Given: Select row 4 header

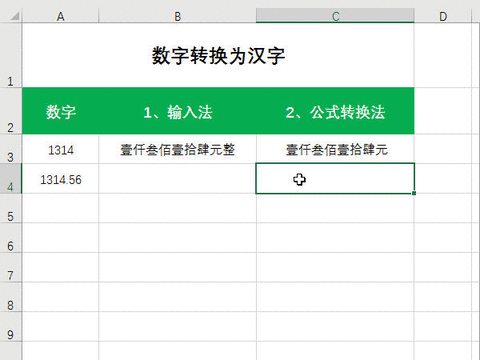Looking at the screenshot, I should [11, 178].
